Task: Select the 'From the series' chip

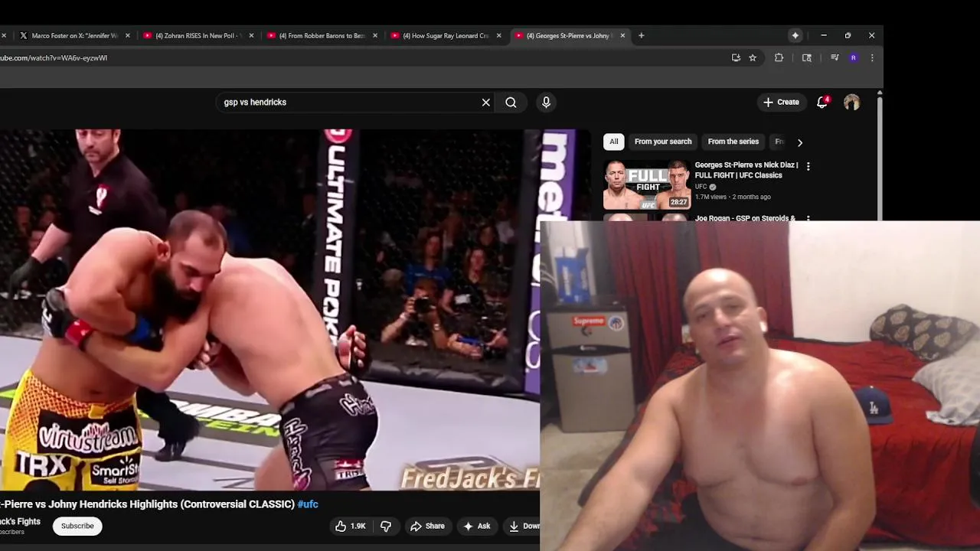Action: coord(733,142)
